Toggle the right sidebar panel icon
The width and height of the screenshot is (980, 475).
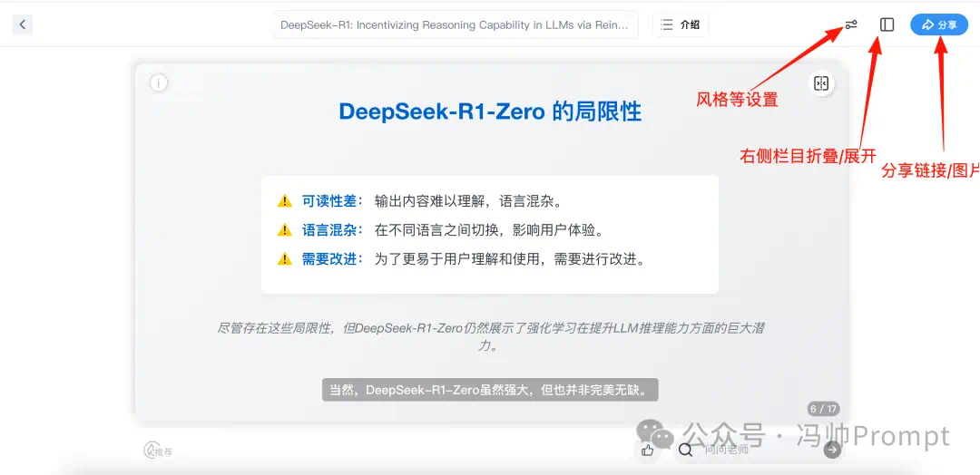pos(887,25)
